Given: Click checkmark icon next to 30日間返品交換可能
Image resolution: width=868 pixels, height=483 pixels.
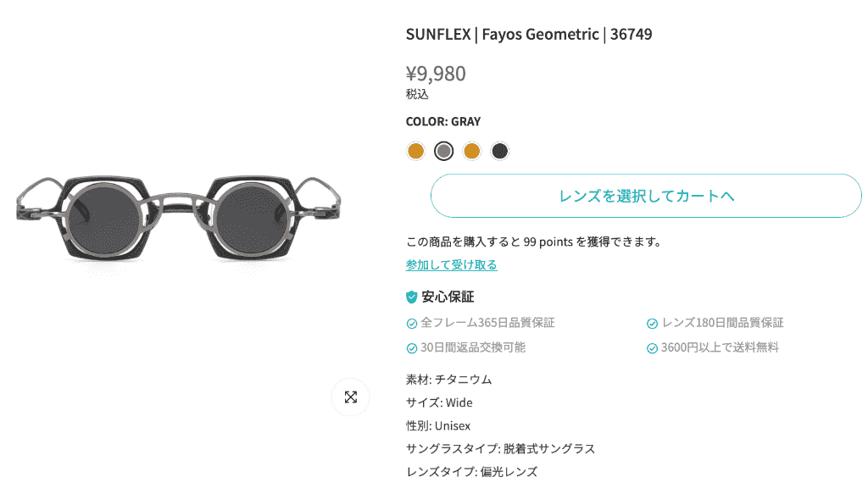Looking at the screenshot, I should [x=412, y=347].
